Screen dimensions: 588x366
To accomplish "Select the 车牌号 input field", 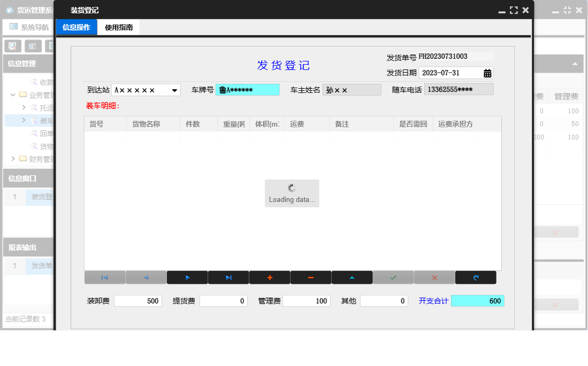I will tap(247, 90).
